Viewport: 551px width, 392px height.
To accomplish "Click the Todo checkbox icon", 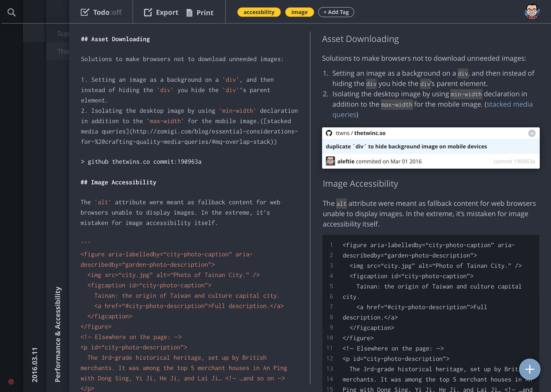I will pyautogui.click(x=85, y=12).
